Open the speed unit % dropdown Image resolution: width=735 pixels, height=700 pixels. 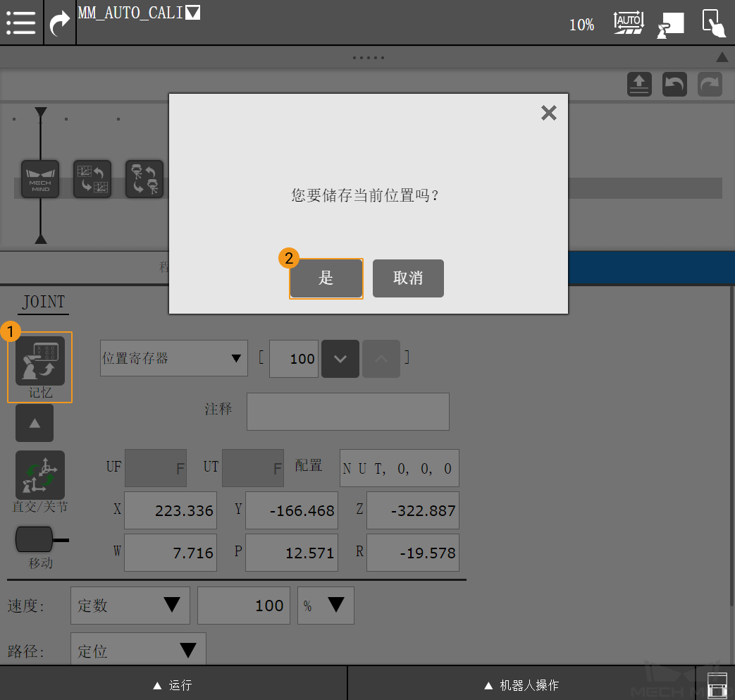[x=326, y=606]
